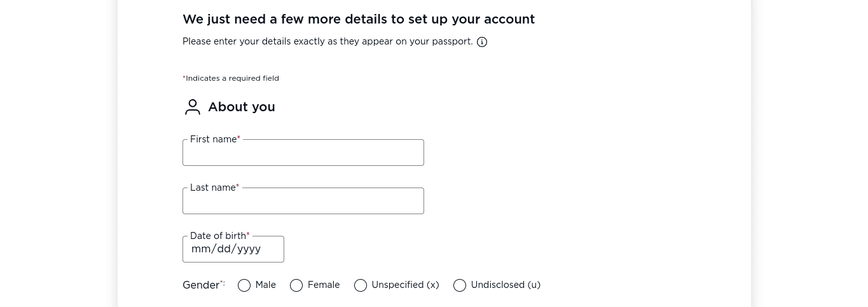Select the yyyy year segment
The width and height of the screenshot is (868, 307).
[249, 249]
